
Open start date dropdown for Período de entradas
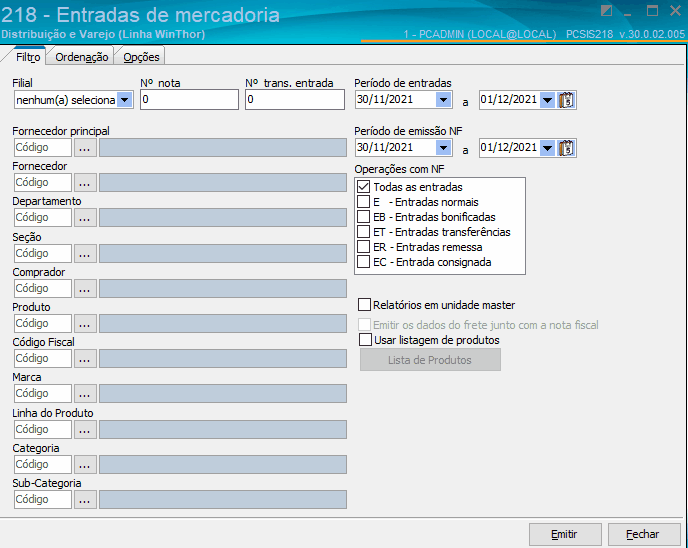[443, 100]
